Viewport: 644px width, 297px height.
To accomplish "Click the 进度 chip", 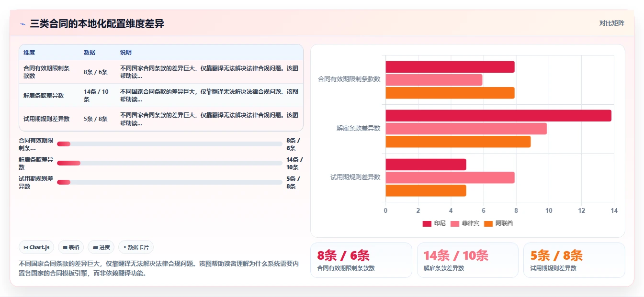I will pyautogui.click(x=101, y=247).
